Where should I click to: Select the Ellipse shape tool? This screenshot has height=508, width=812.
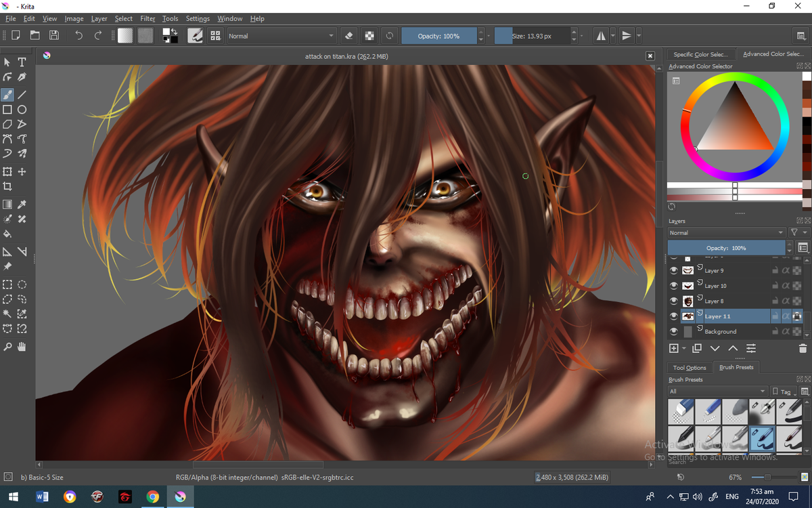click(22, 109)
